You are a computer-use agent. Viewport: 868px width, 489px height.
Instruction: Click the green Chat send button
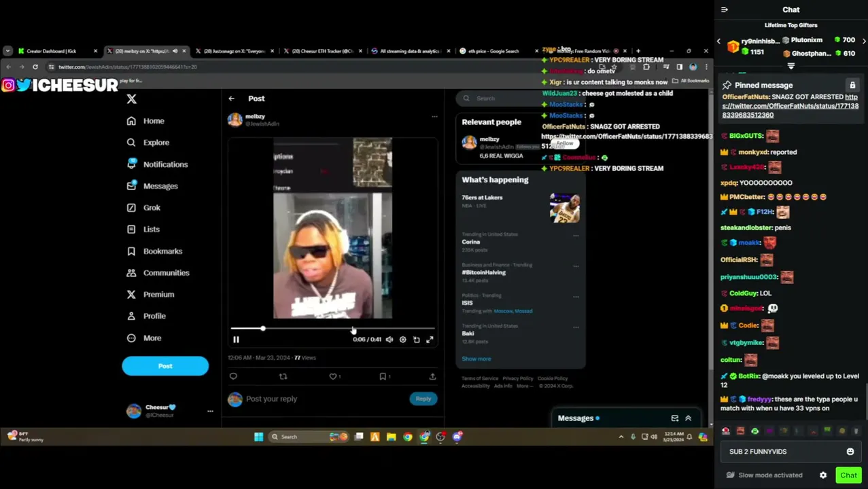848,475
